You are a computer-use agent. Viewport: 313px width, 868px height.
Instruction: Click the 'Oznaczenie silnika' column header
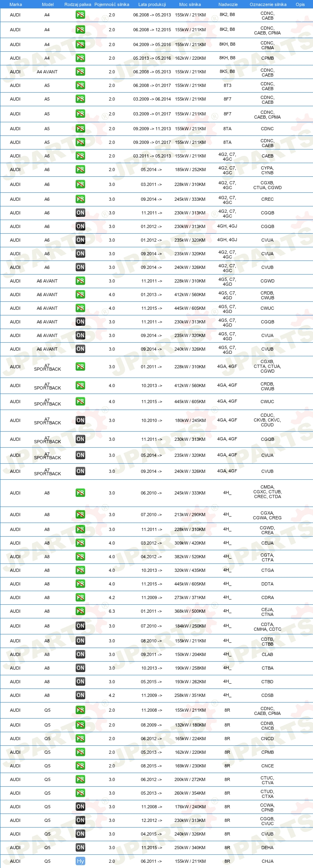coord(268,4)
